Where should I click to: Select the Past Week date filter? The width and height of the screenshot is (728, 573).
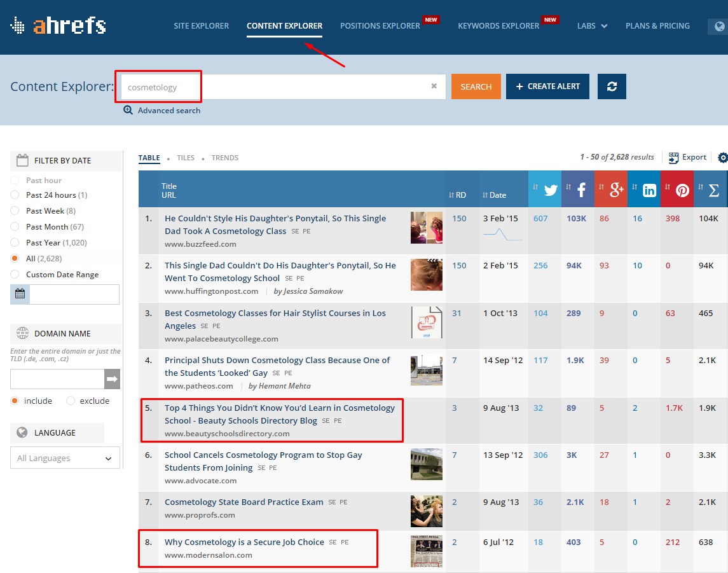click(15, 211)
